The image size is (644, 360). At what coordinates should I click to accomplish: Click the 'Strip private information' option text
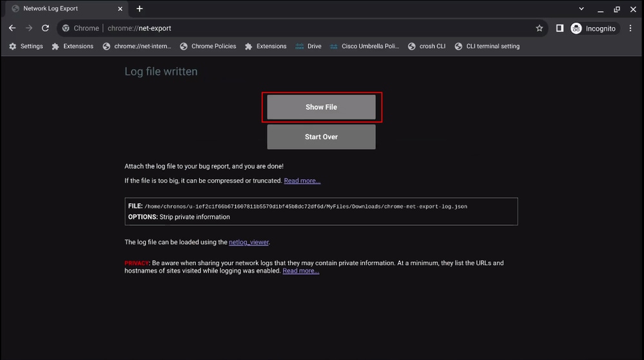[x=195, y=217]
